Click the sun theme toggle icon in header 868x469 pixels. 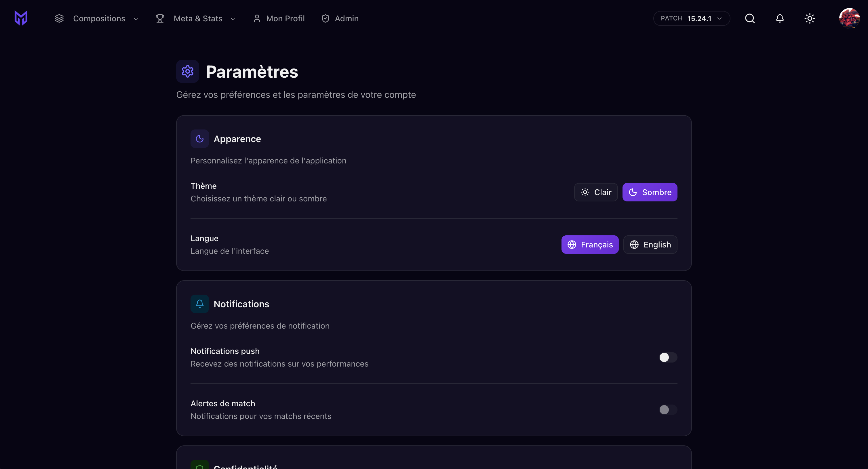pyautogui.click(x=810, y=18)
